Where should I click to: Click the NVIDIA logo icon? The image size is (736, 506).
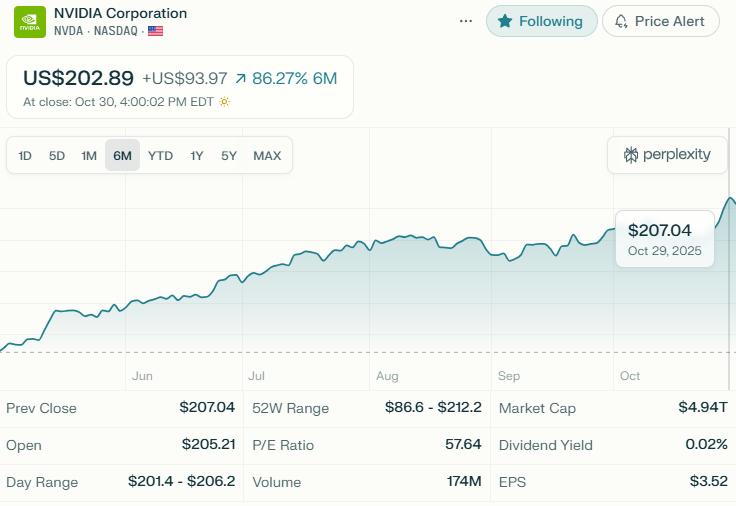(x=29, y=21)
